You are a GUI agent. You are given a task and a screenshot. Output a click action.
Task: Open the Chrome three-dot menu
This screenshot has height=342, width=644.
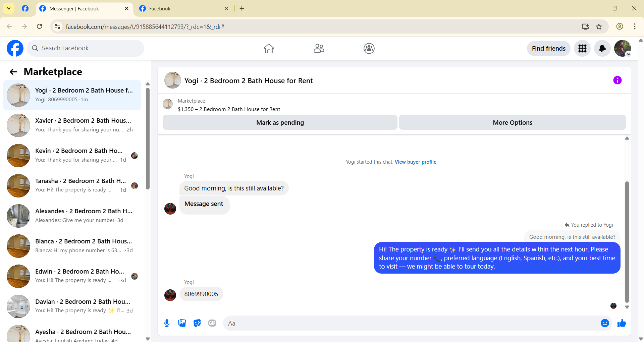pos(635,26)
